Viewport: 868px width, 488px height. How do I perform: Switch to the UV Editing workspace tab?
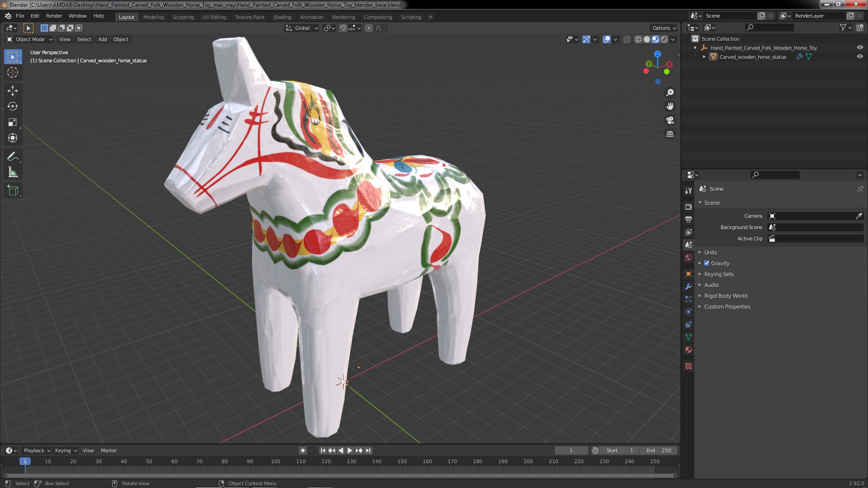tap(214, 17)
